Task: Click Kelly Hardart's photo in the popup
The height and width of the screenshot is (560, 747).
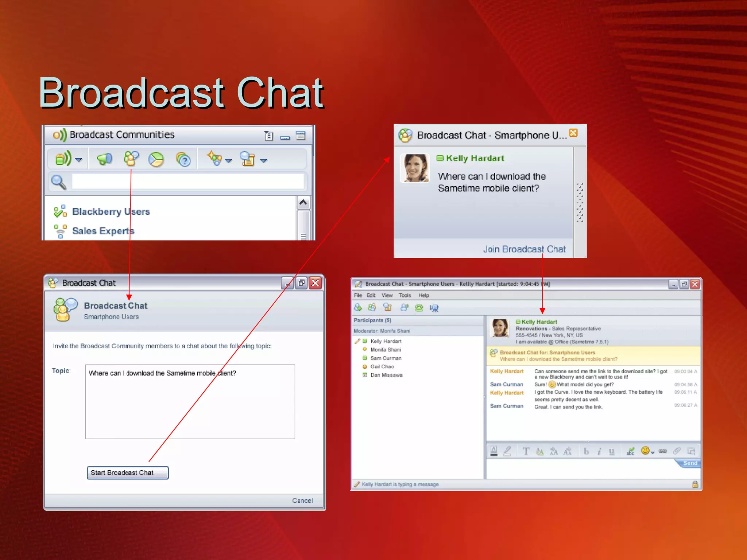Action: 415,168
